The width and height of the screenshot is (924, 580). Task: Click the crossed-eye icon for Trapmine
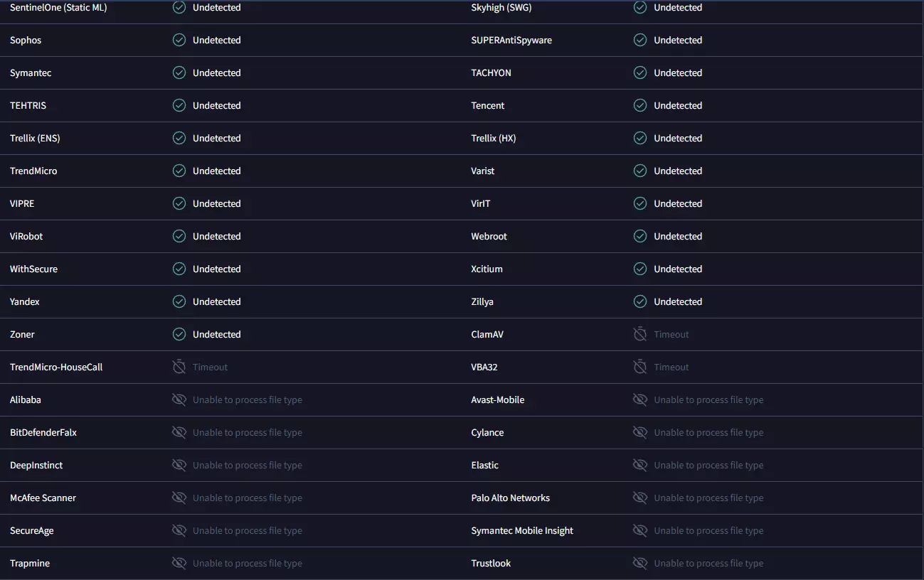pos(179,563)
